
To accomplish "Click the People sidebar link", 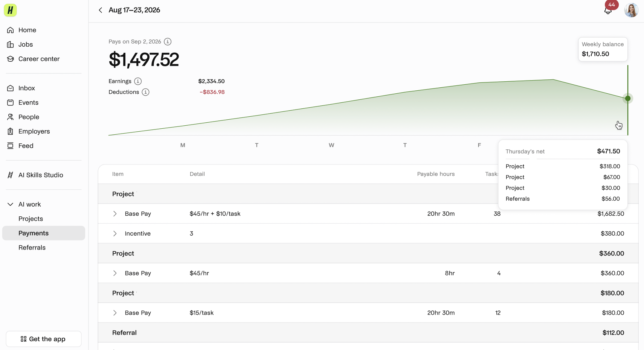I will 29,117.
